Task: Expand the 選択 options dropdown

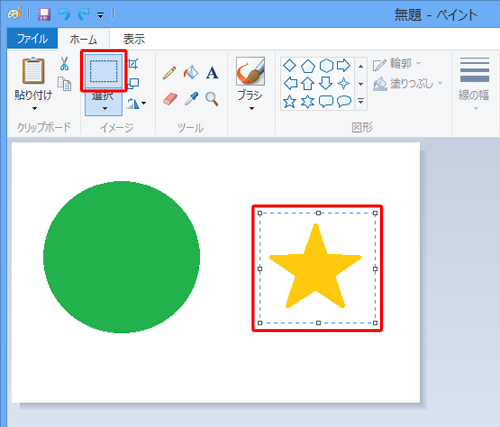Action: tap(104, 102)
